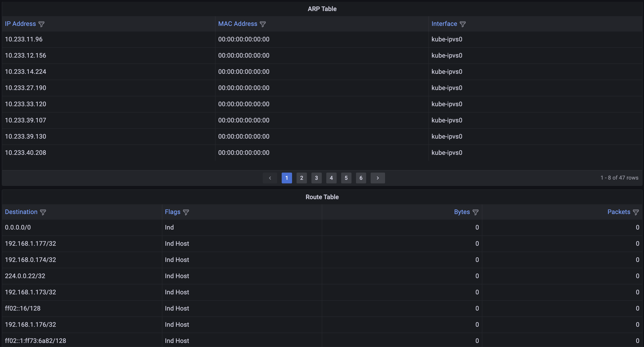The height and width of the screenshot is (347, 644).
Task: Open the Interface column filter
Action: tap(463, 24)
